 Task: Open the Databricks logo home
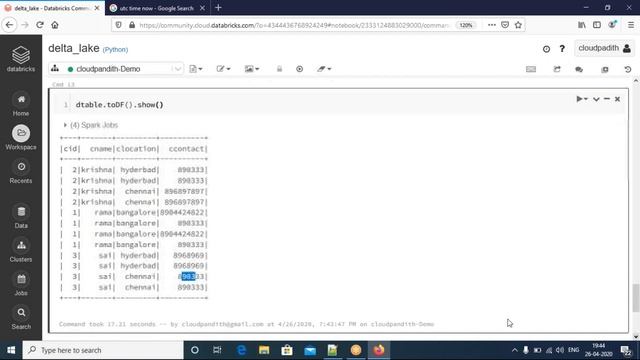pyautogui.click(x=21, y=59)
